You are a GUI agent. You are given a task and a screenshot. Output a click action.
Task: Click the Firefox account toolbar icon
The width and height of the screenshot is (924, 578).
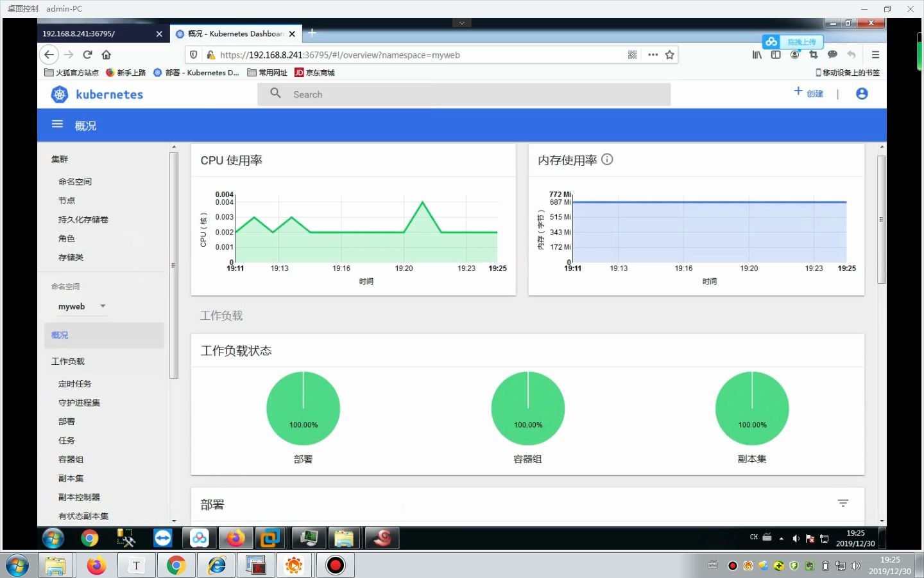(794, 55)
